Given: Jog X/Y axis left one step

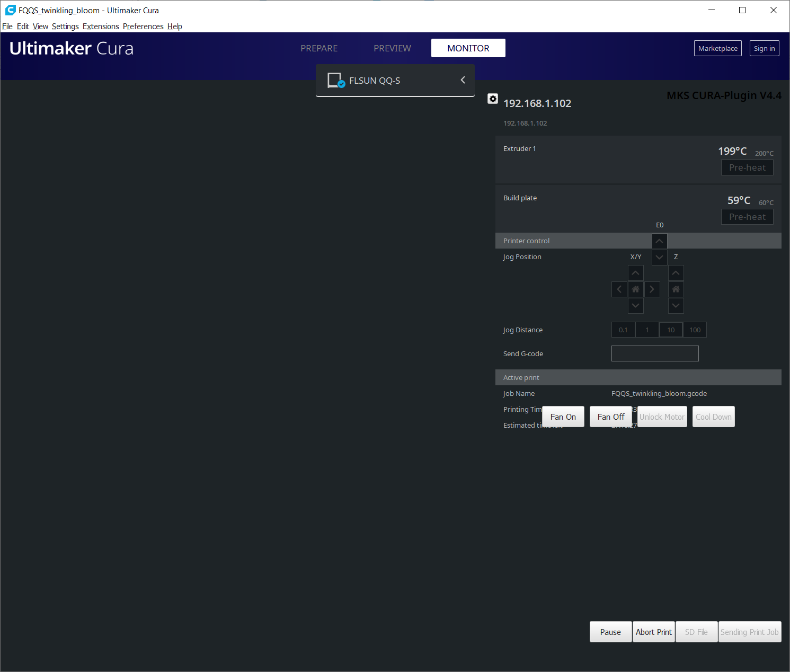Looking at the screenshot, I should pos(619,289).
